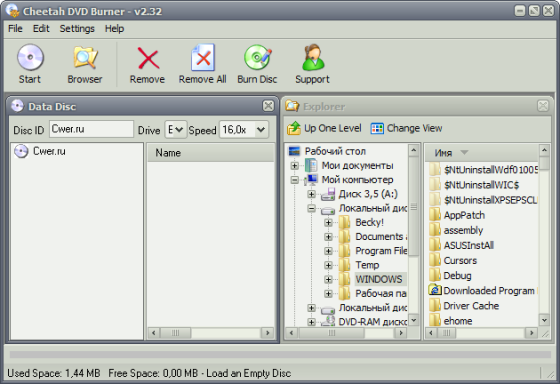The width and height of the screenshot is (560, 384).
Task: Click the Disc ID input field
Action: coord(91,129)
